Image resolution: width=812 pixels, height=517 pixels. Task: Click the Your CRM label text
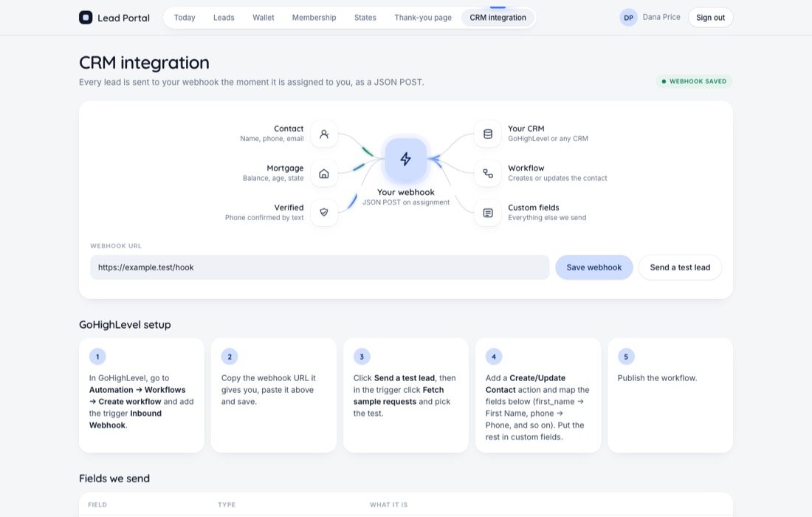pos(526,129)
